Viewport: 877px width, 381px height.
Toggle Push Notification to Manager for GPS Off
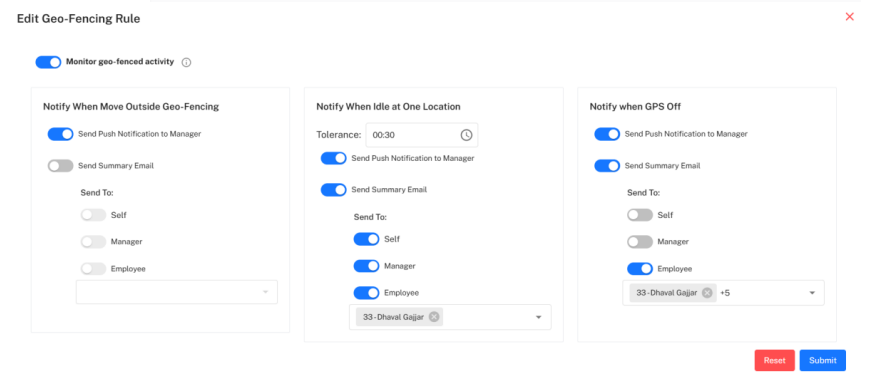(x=607, y=134)
